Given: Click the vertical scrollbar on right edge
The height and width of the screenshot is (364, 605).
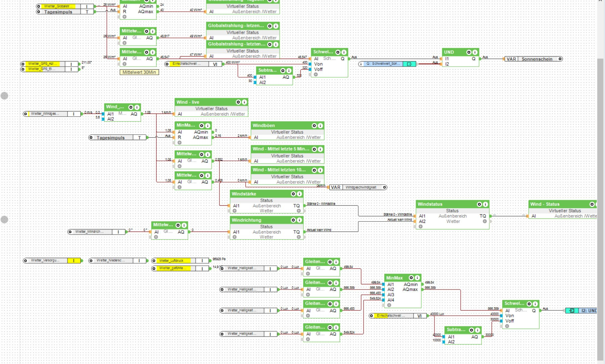Looking at the screenshot, I should 600,191.
